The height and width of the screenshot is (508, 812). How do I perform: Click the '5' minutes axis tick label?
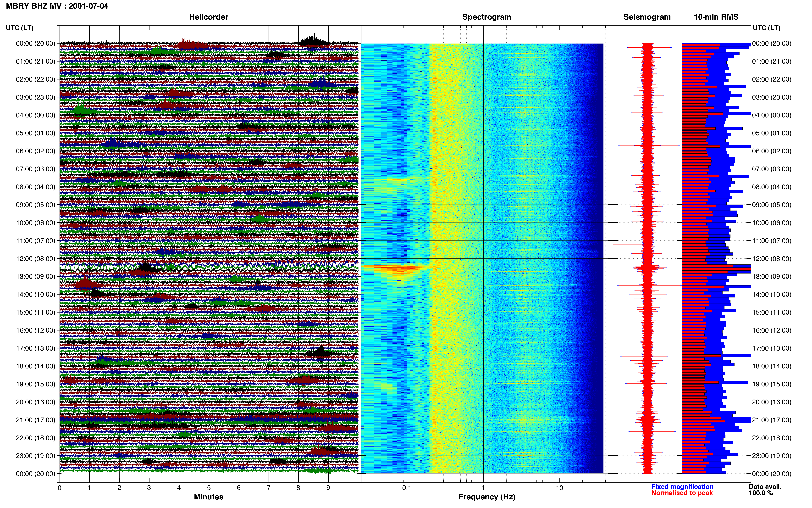[x=209, y=487]
